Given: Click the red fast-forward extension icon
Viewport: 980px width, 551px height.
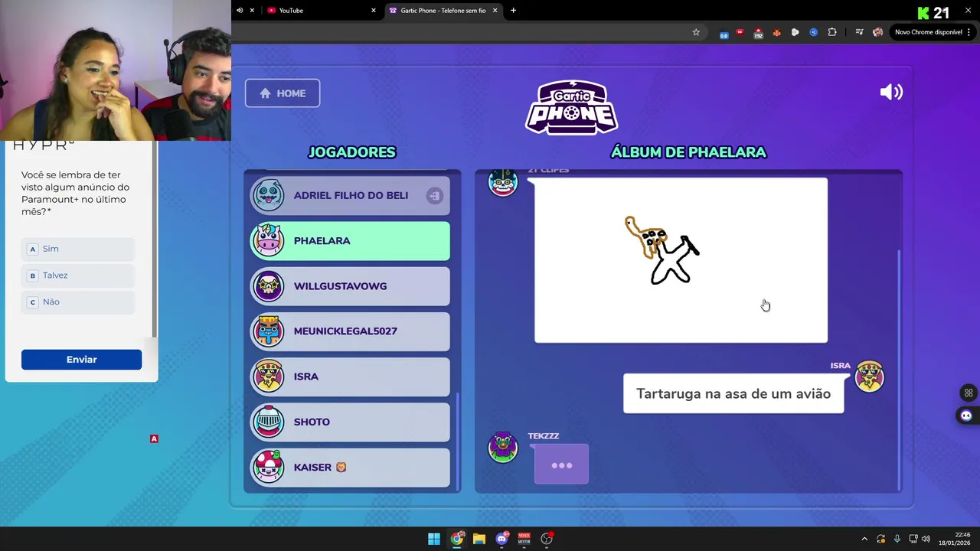Looking at the screenshot, I should pyautogui.click(x=740, y=32).
